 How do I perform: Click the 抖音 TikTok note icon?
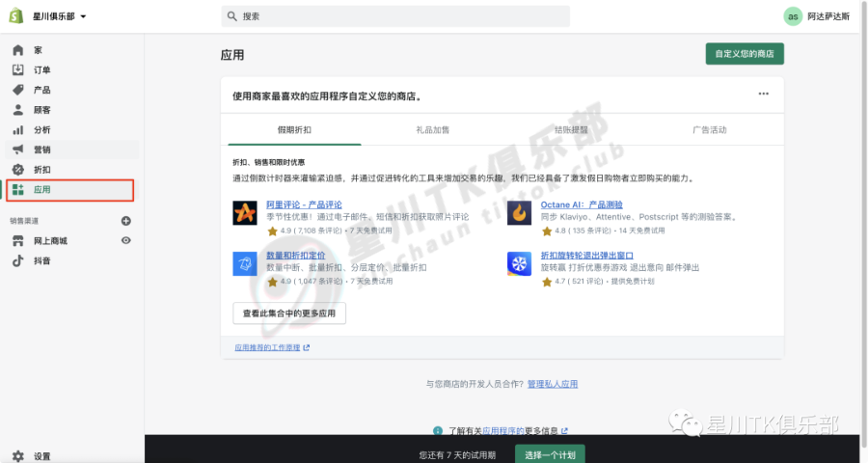[x=18, y=260]
